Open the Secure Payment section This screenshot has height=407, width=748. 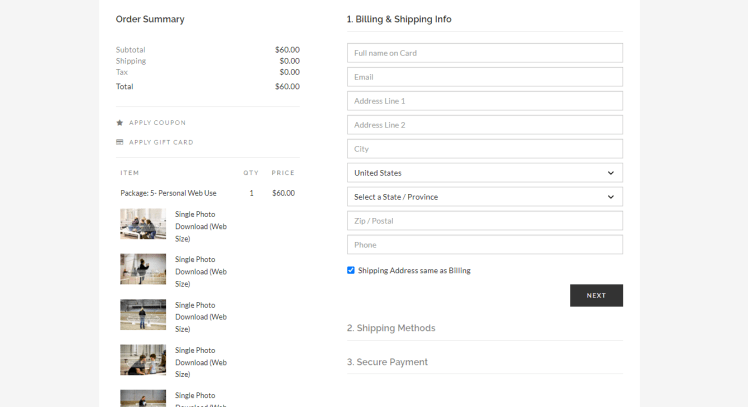pos(387,362)
